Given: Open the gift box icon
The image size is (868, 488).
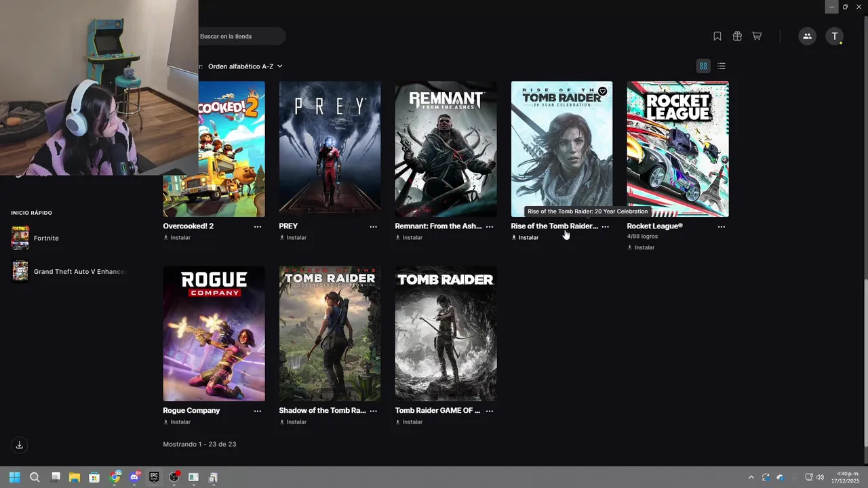Looking at the screenshot, I should (737, 36).
